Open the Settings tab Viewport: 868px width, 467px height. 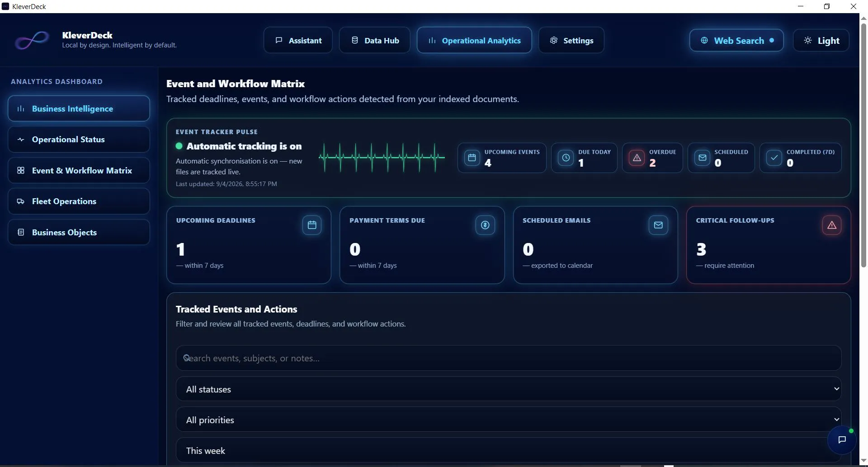pos(571,40)
